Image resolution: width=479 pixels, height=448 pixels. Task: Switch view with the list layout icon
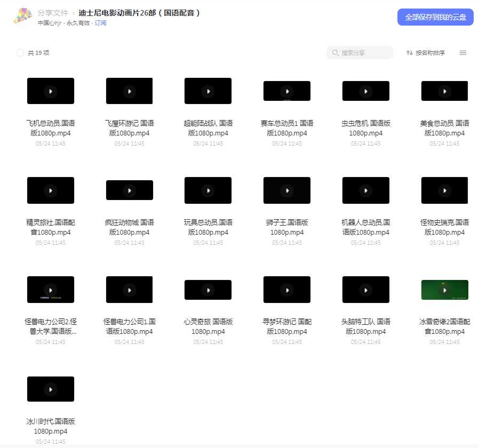pyautogui.click(x=463, y=53)
